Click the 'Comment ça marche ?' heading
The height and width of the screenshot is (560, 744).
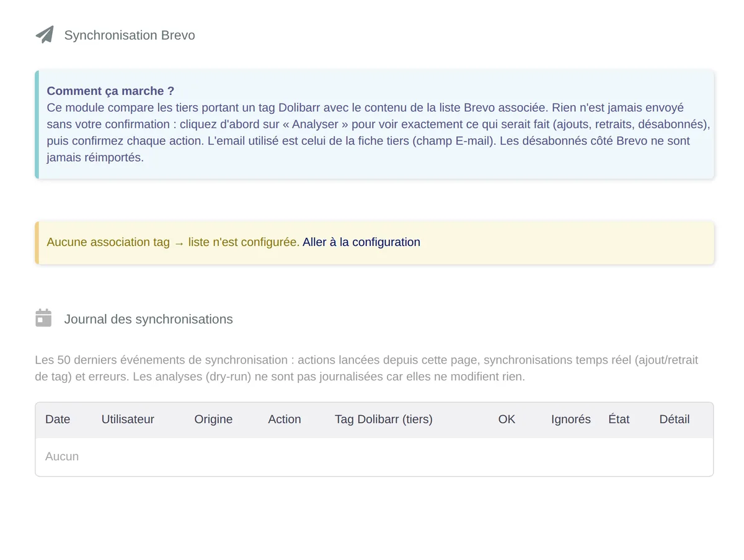coord(110,91)
